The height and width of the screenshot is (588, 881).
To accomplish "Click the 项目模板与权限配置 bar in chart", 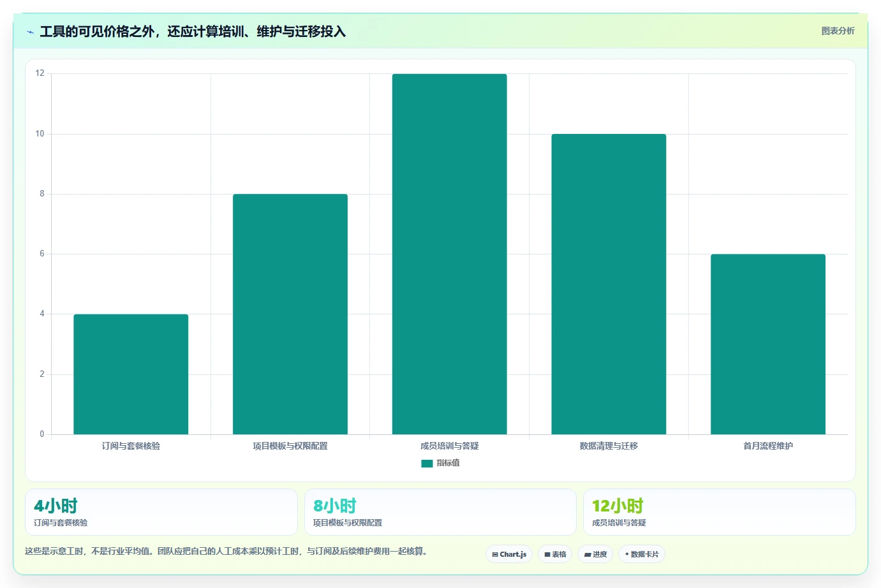I will click(290, 314).
